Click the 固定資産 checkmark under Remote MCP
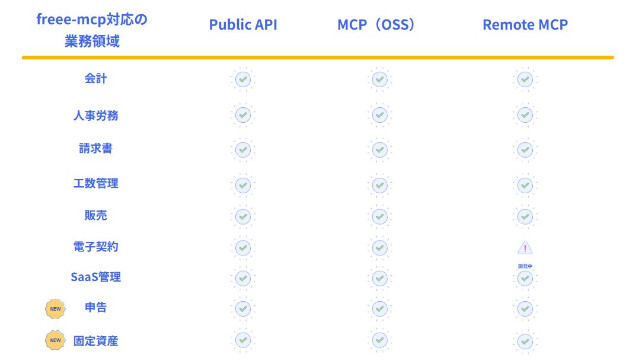This screenshot has width=642, height=364. click(x=525, y=341)
